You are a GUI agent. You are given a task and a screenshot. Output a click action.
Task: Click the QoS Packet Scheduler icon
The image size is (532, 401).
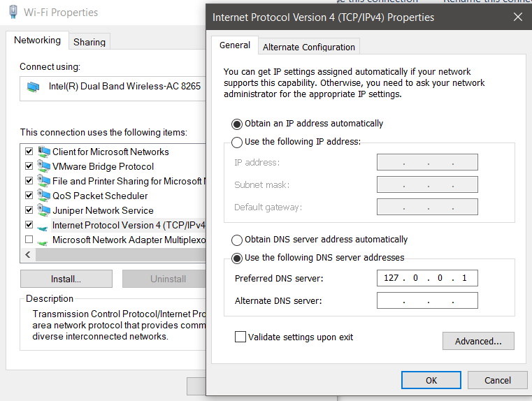coord(44,196)
